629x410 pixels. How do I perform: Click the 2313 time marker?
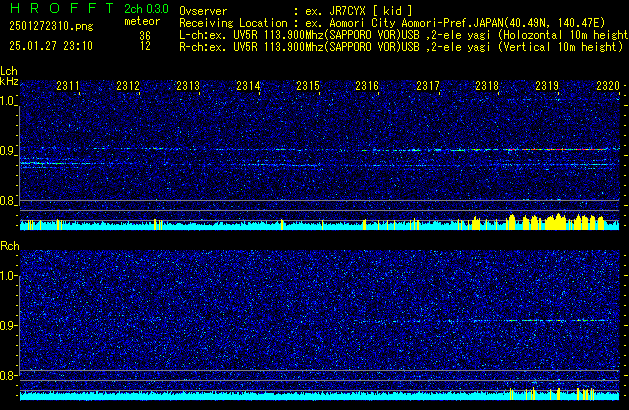point(188,86)
